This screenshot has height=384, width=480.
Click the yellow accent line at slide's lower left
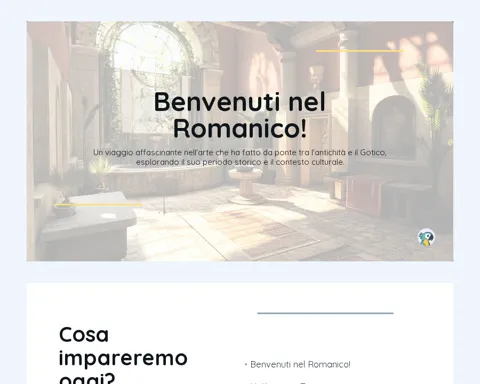pos(99,205)
